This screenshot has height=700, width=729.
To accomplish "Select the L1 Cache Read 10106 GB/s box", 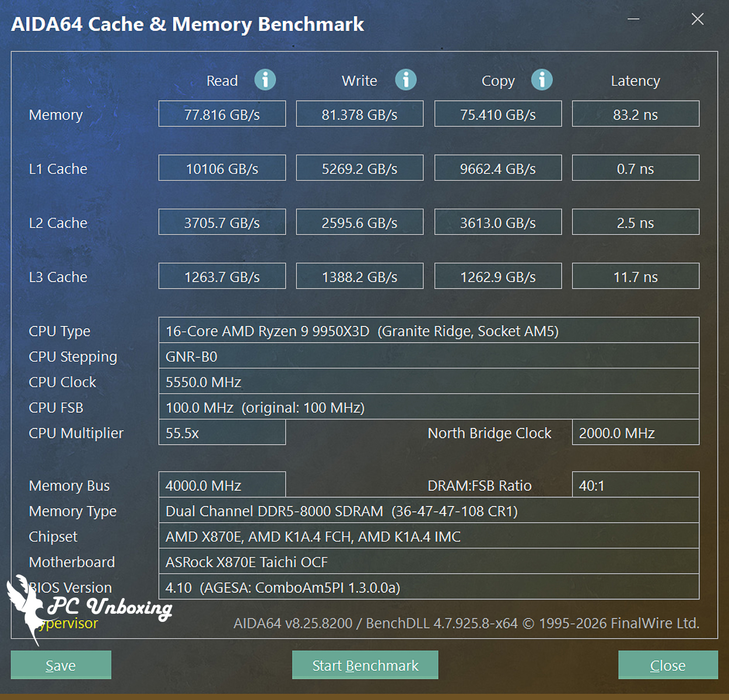I will pyautogui.click(x=222, y=168).
